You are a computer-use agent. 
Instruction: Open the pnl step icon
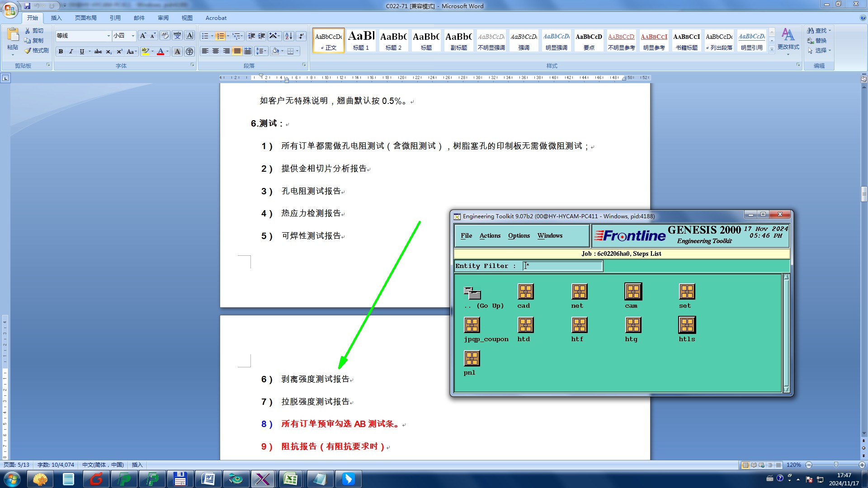point(472,359)
